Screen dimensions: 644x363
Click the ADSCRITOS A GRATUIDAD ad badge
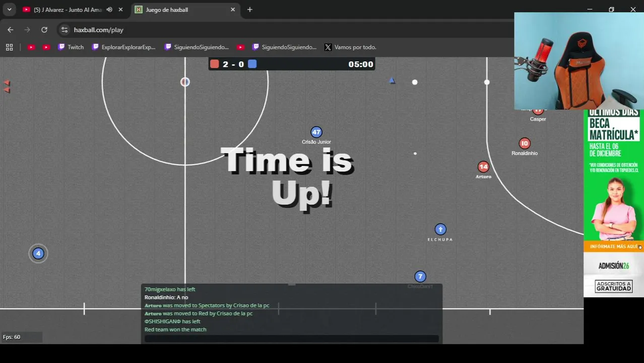coord(614,286)
